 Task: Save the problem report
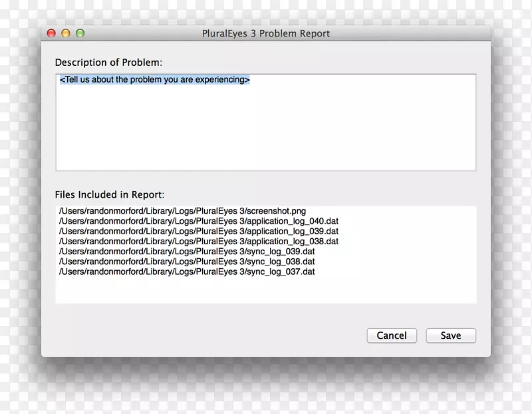[x=451, y=335]
